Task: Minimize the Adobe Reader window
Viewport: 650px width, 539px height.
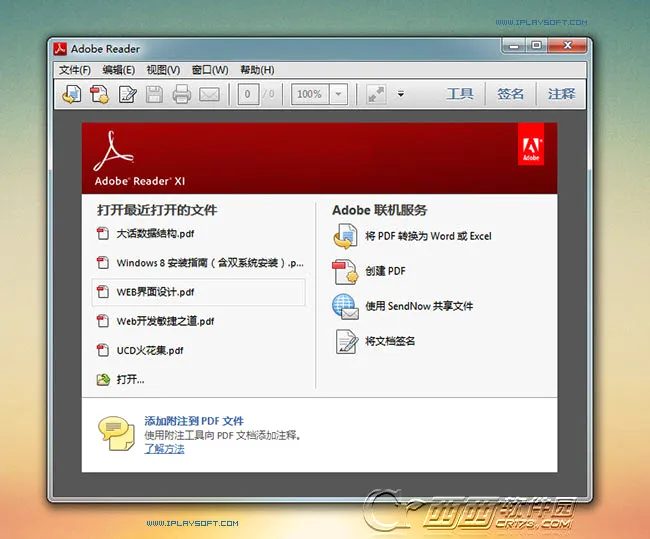Action: coord(514,45)
